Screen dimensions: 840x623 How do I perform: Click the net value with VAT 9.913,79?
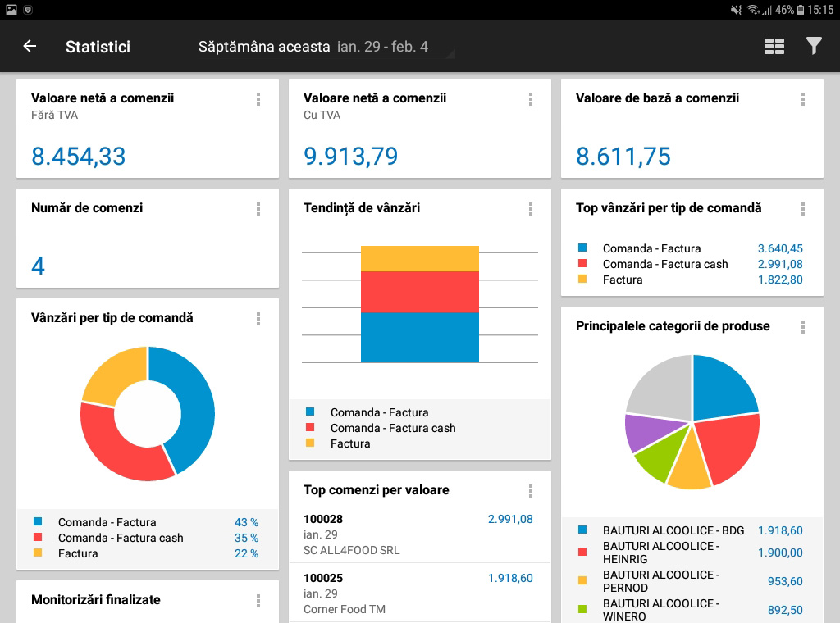coord(350,157)
